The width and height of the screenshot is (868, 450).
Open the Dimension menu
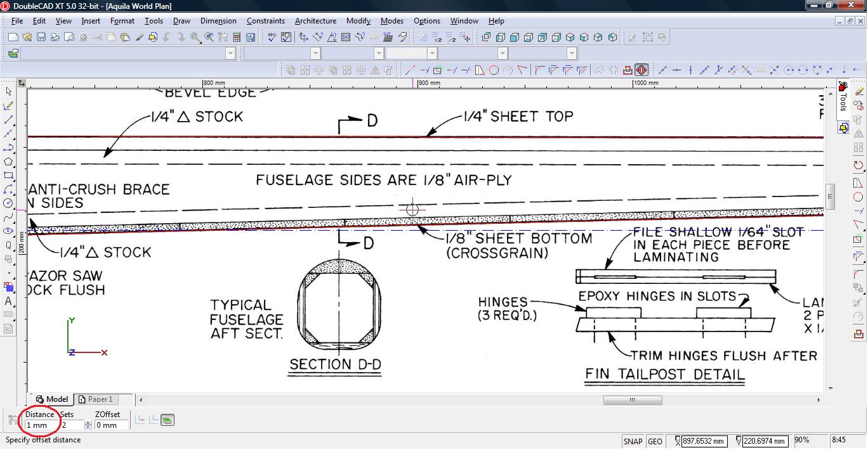pos(218,21)
